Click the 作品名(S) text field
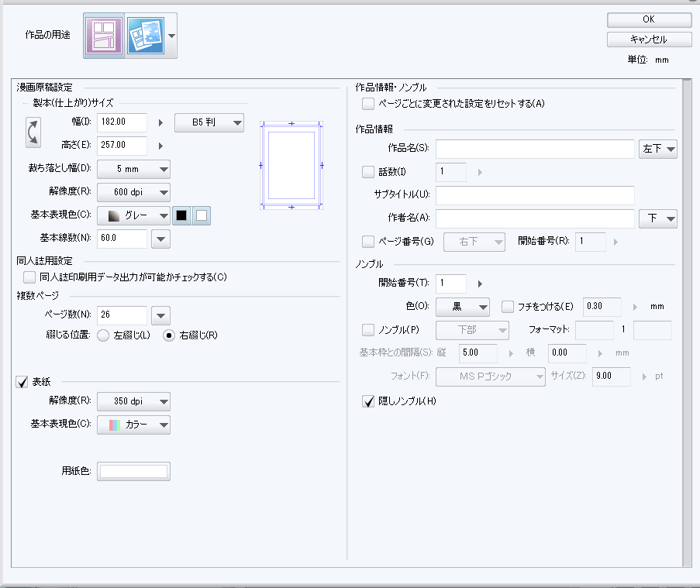Viewport: 700px width, 588px height. coord(535,149)
